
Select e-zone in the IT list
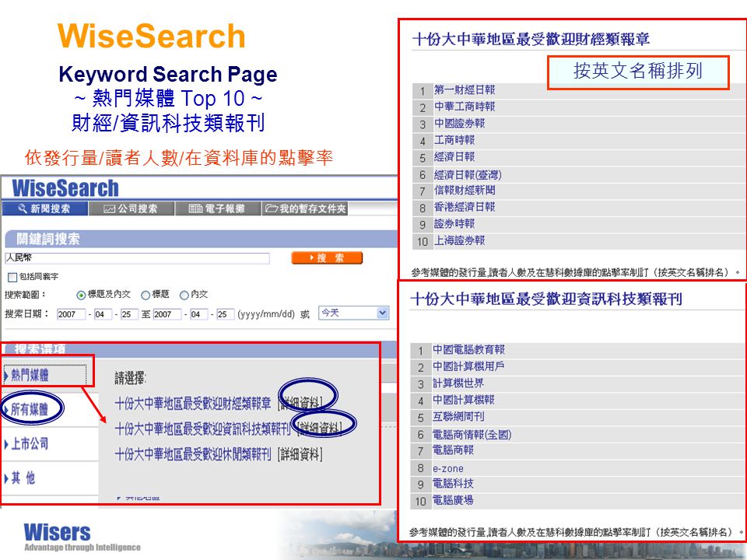pos(448,468)
